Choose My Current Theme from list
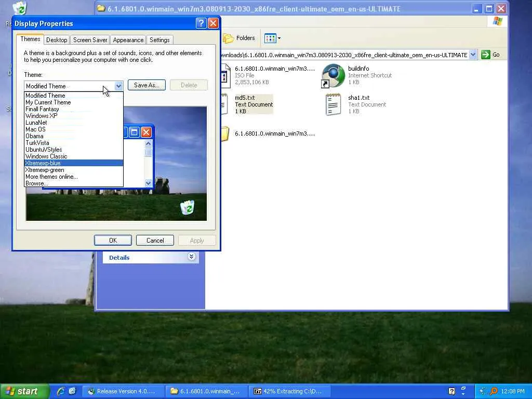 point(74,102)
